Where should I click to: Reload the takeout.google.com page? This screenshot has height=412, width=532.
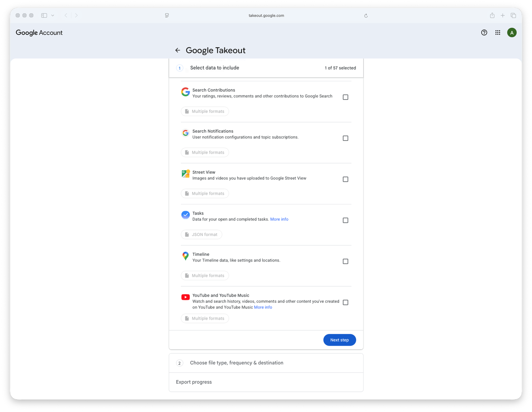[366, 16]
